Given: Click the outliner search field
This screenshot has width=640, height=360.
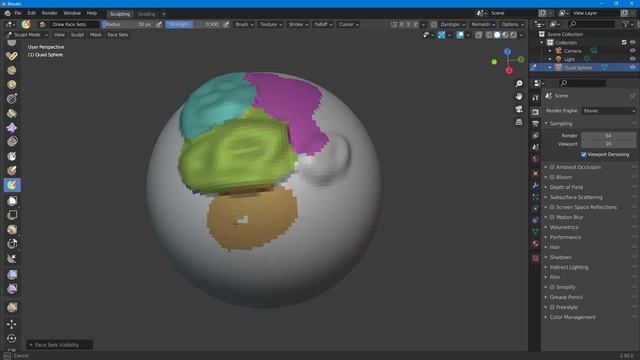Looking at the screenshot, I should [x=592, y=24].
